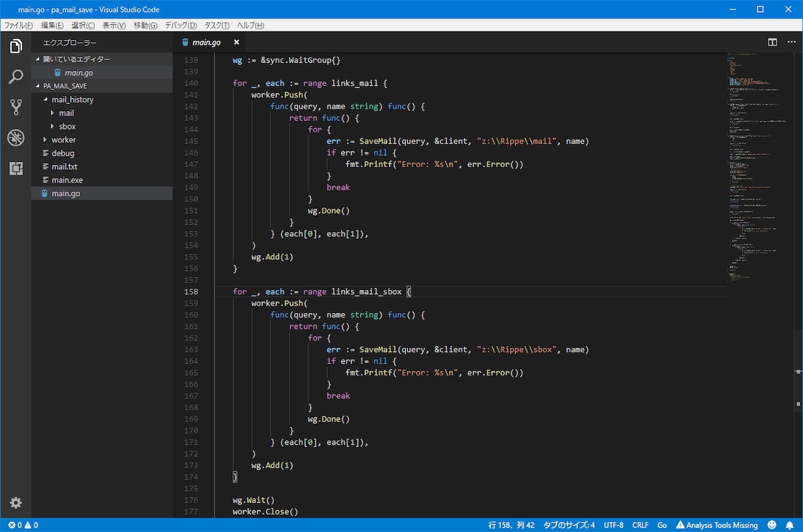Open the Manage gear icon
The image size is (803, 532).
pyautogui.click(x=16, y=503)
